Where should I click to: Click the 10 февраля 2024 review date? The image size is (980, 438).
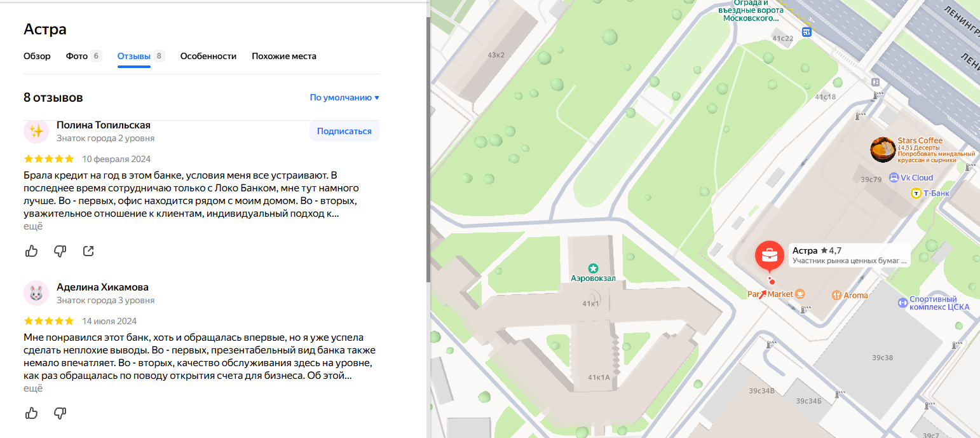point(116,159)
